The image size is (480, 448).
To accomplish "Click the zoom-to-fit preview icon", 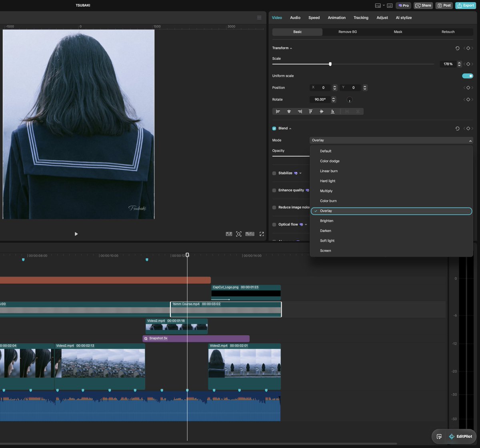I will click(239, 234).
